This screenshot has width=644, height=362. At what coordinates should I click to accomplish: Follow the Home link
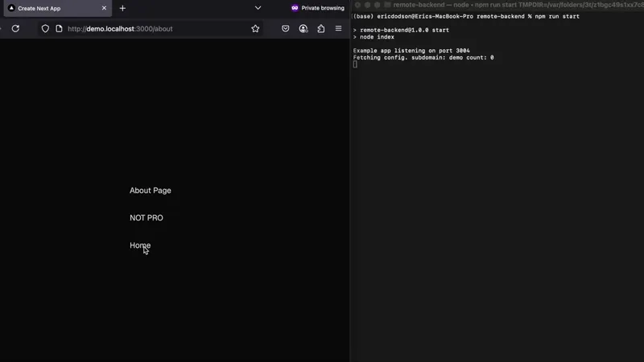[140, 245]
